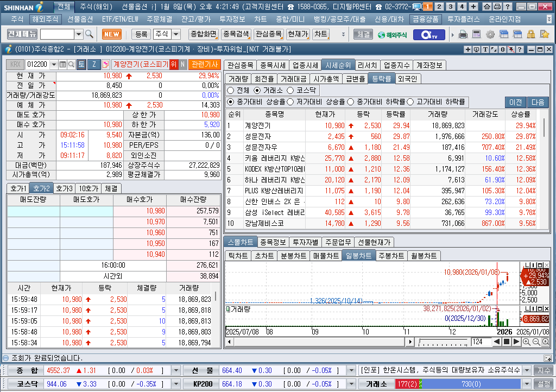
Task: Click the 관련기사 button
Action: (x=204, y=64)
